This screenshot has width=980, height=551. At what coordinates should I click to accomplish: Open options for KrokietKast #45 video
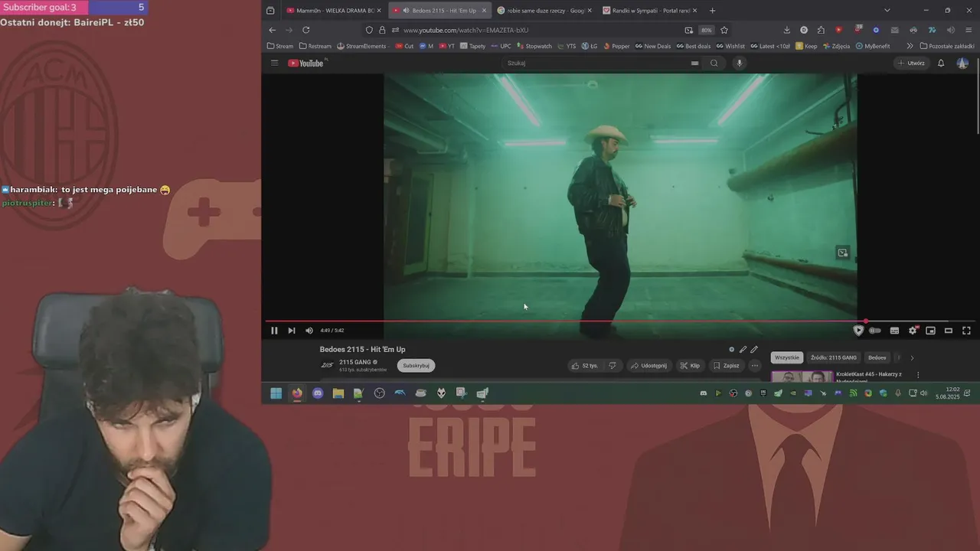point(918,375)
